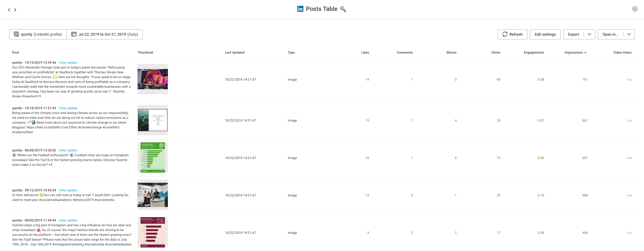Screen dimensions: 644x251
Task: Open View update for the climate crisis post
Action: click(x=68, y=108)
